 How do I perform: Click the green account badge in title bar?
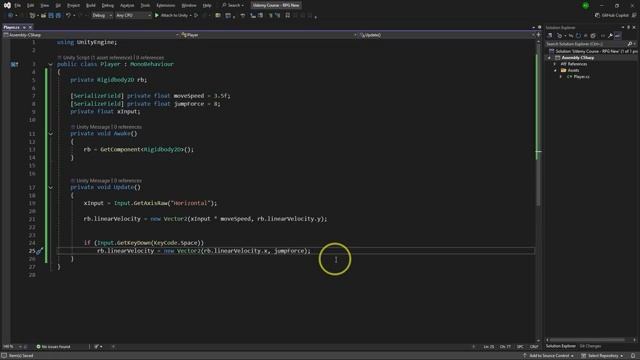[586, 5]
